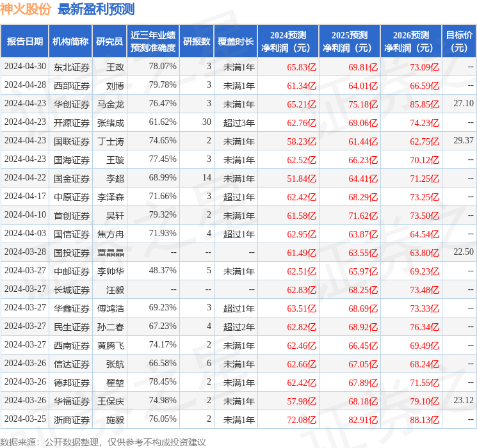The height and width of the screenshot is (448, 477).
Task: Select the 华鑫证券 cell
Action: click(x=72, y=308)
